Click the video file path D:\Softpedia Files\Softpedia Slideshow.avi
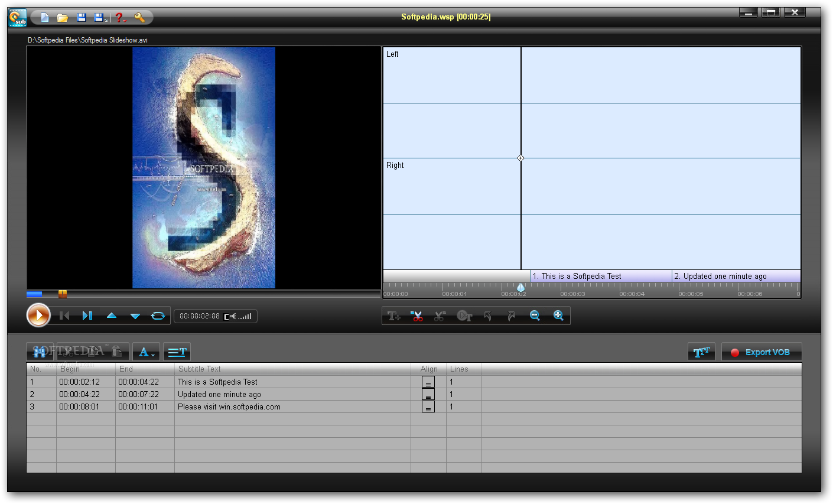The width and height of the screenshot is (833, 504). (87, 40)
